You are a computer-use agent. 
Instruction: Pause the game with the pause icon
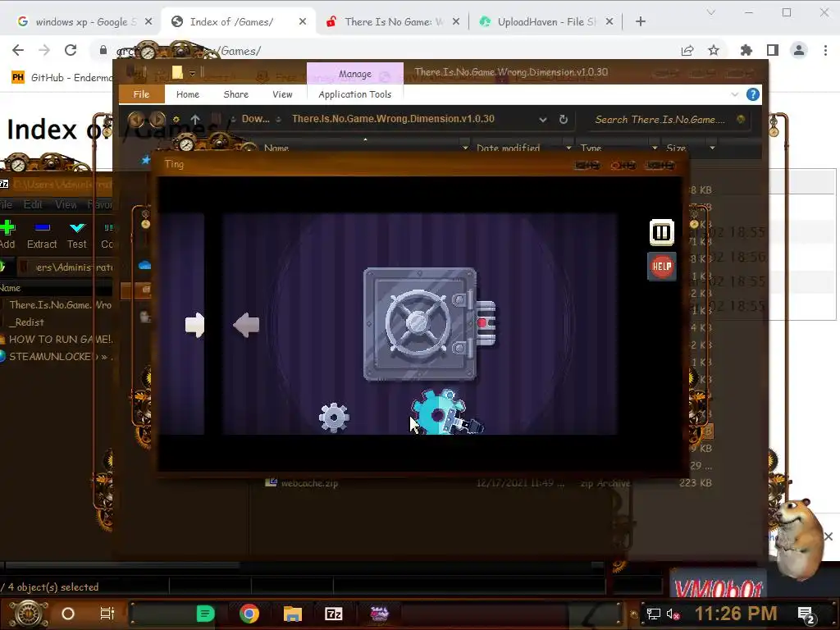click(662, 232)
